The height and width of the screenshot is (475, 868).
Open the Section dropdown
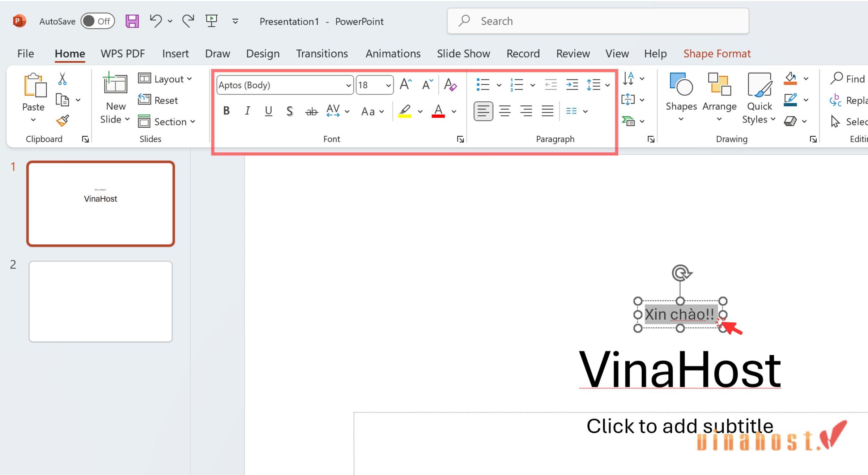(x=167, y=121)
